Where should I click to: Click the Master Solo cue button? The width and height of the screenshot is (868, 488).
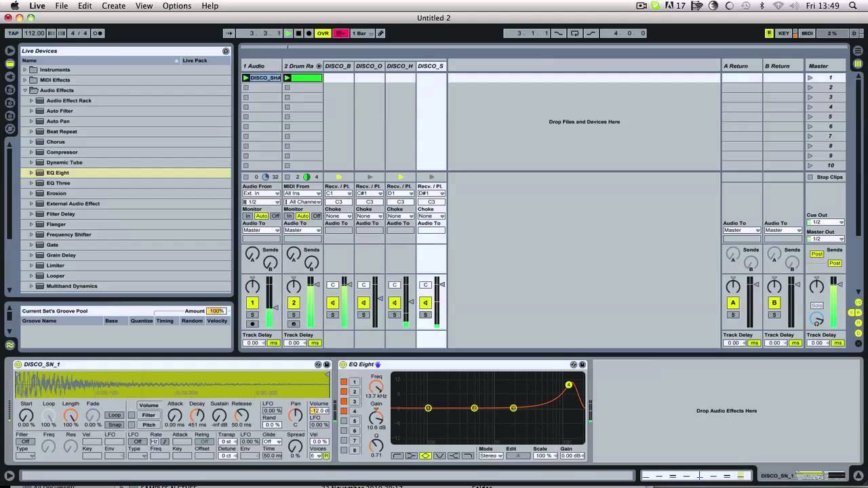pyautogui.click(x=816, y=306)
